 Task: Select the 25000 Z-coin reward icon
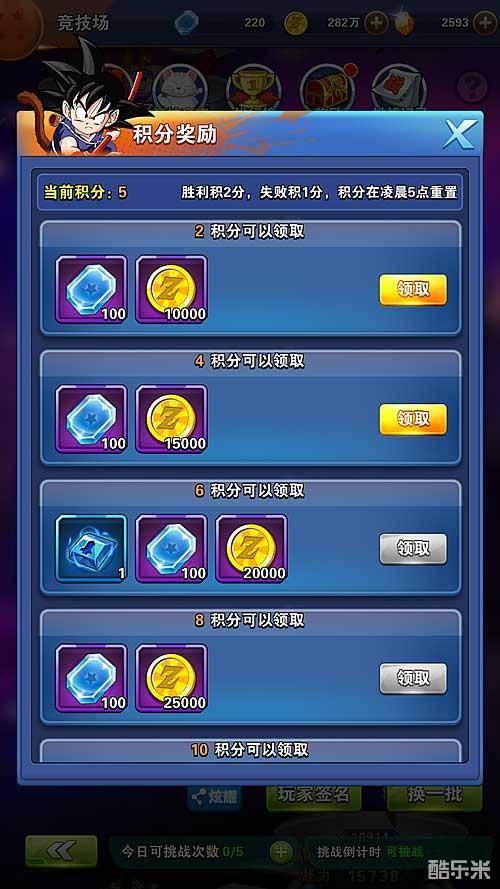(171, 679)
